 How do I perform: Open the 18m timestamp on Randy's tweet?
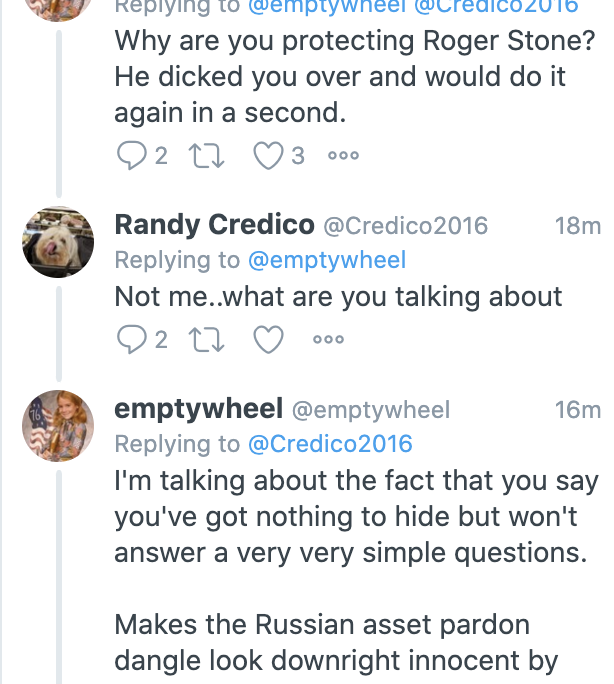[x=577, y=226]
